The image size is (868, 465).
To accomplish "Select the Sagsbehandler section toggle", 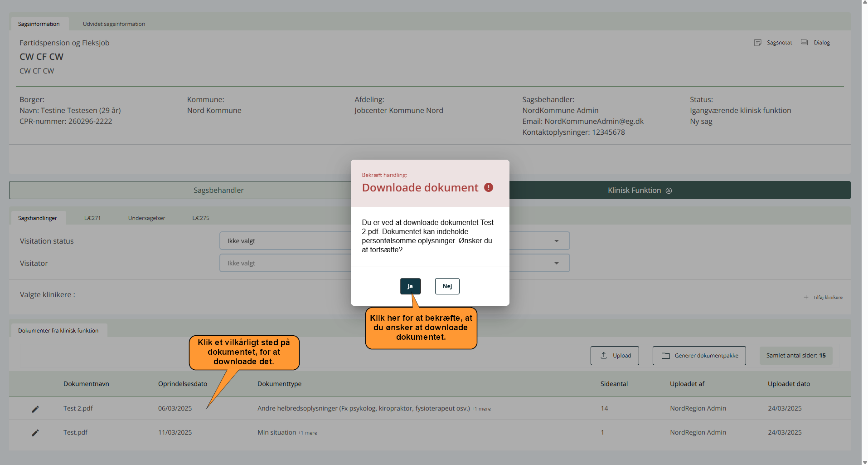I will point(218,190).
